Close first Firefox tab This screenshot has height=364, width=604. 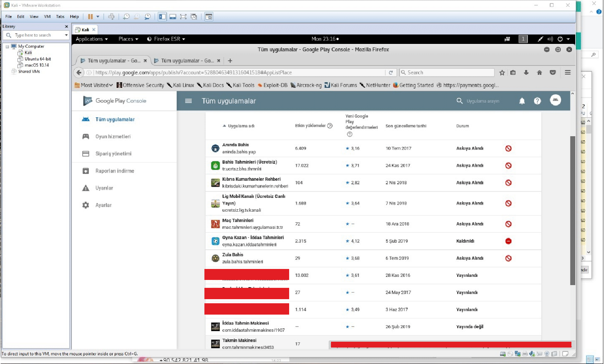[x=145, y=61]
